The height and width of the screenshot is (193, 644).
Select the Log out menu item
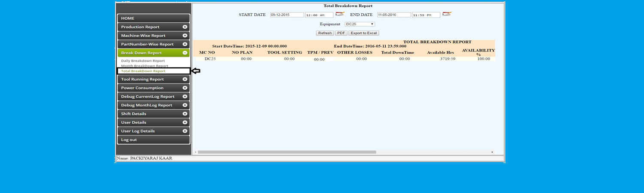(x=154, y=140)
